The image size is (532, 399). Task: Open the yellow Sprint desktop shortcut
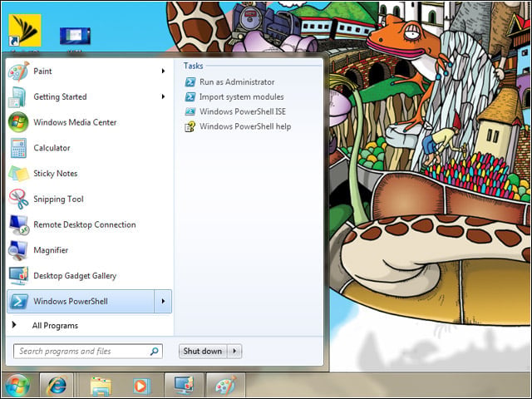click(25, 31)
